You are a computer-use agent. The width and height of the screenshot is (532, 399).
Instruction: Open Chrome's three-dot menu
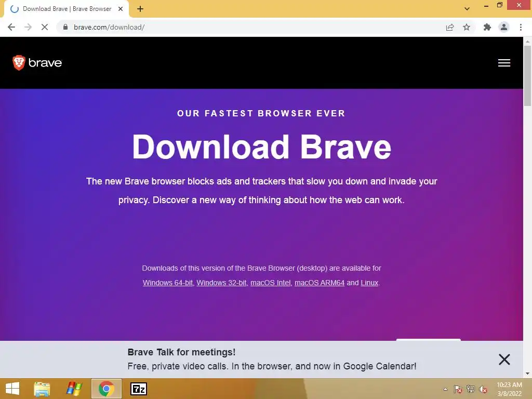(521, 27)
